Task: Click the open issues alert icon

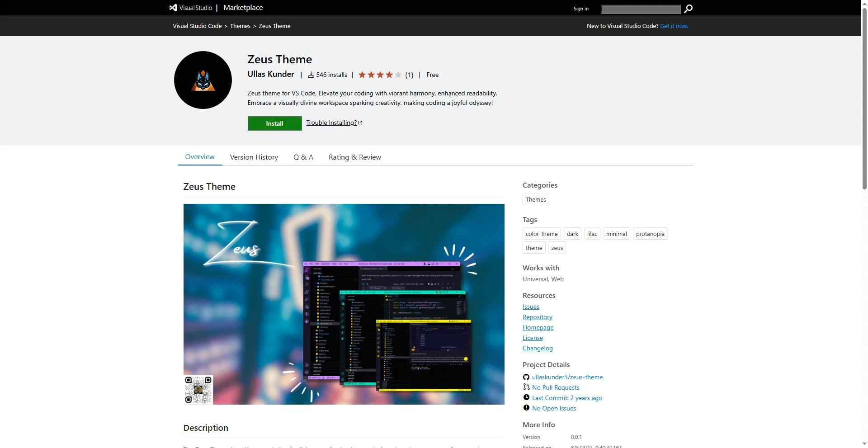Action: click(x=526, y=408)
